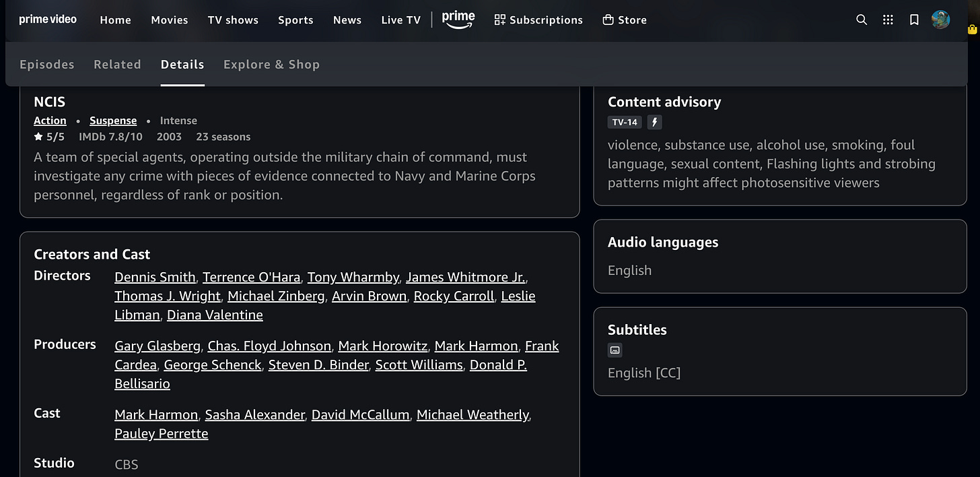
Task: Open producer Gary Glasberg's page
Action: pyautogui.click(x=157, y=346)
